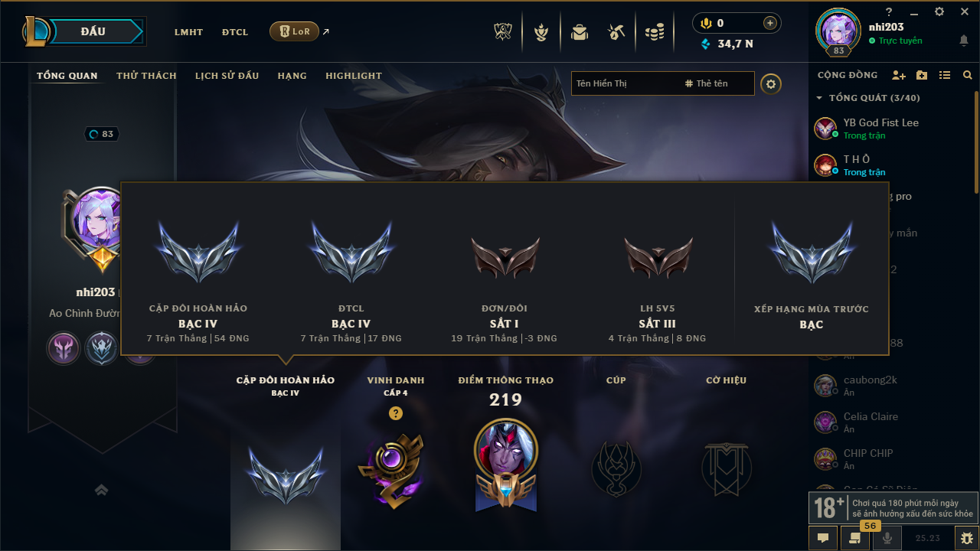980x551 pixels.
Task: Click the add friend icon
Action: tap(899, 75)
